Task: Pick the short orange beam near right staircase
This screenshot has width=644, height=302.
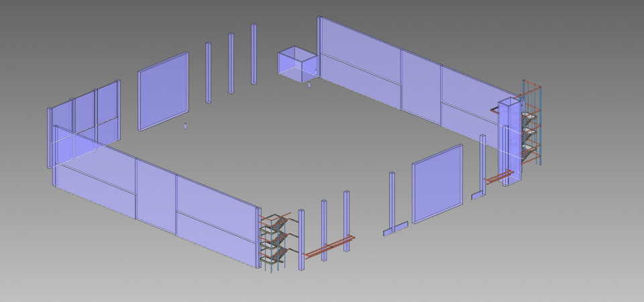Action: point(498,178)
